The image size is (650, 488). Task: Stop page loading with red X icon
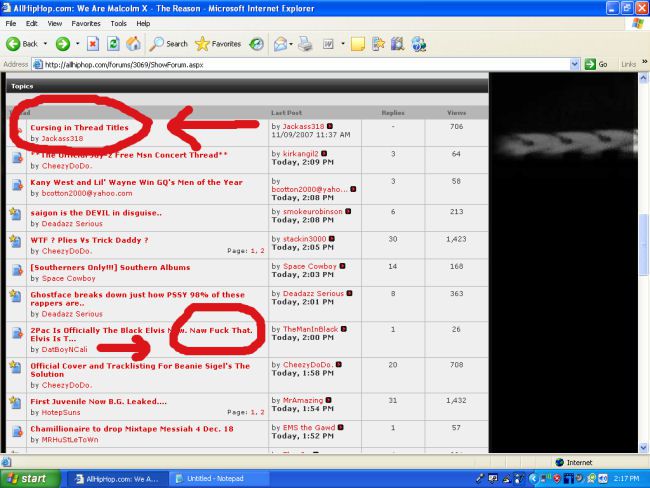click(93, 44)
